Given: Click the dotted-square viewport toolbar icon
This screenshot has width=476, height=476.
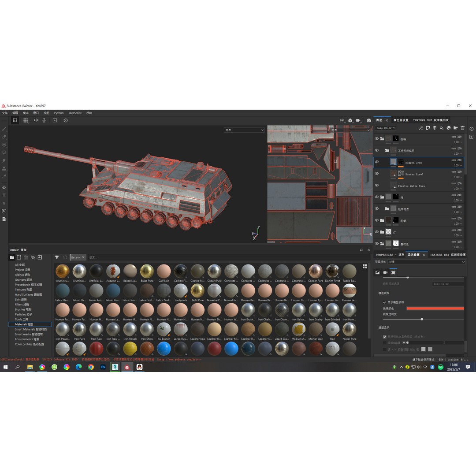Looking at the screenshot, I should [x=15, y=120].
